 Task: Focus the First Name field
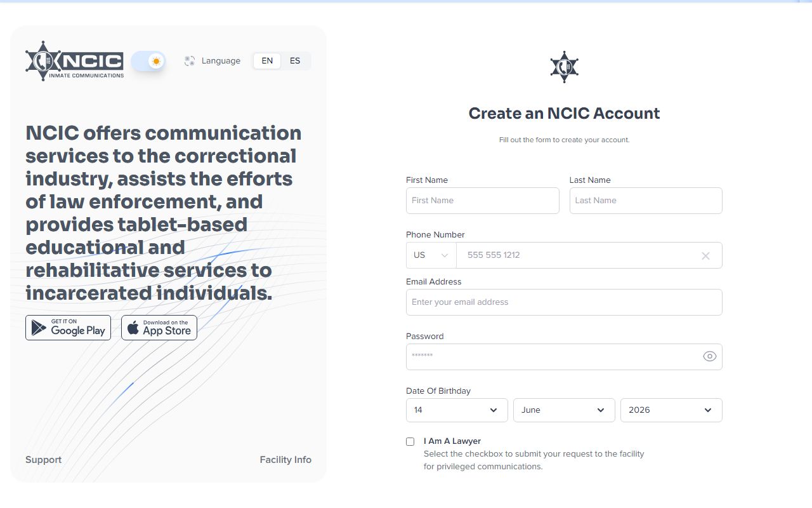pos(483,201)
